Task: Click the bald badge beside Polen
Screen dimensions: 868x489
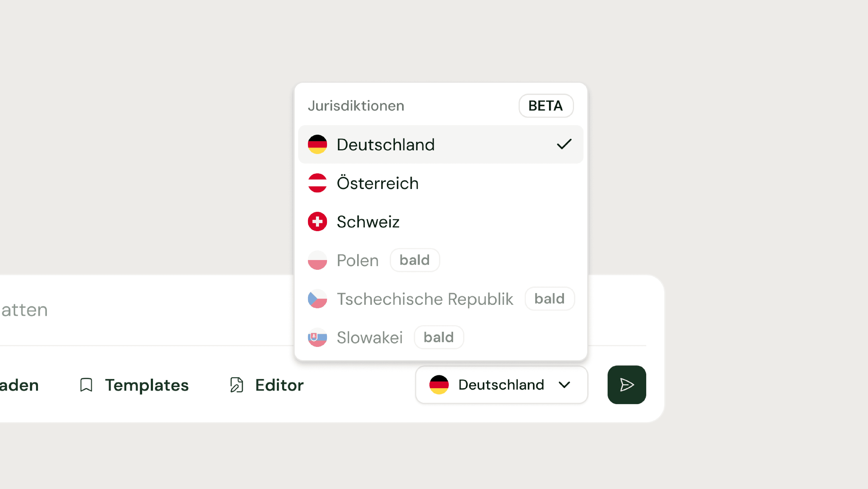Action: tap(414, 260)
